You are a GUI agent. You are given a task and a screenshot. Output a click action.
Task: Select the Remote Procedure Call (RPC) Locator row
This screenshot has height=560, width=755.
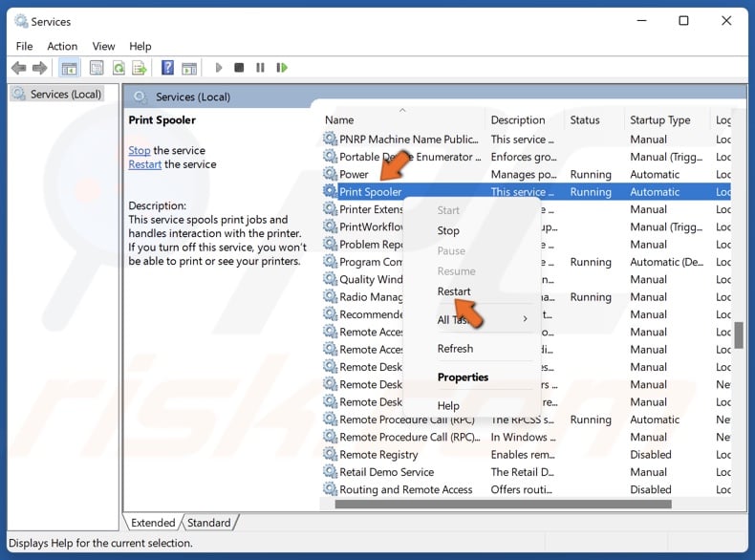click(x=527, y=437)
